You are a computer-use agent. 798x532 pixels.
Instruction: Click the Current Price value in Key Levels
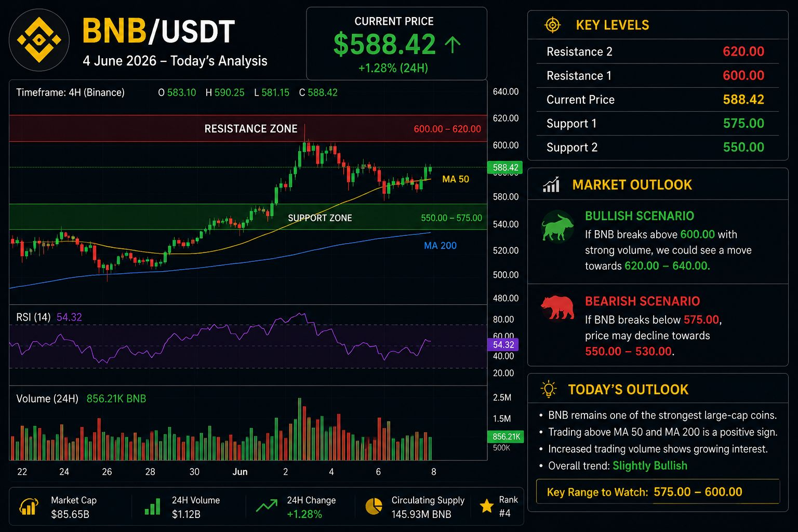[x=743, y=99]
